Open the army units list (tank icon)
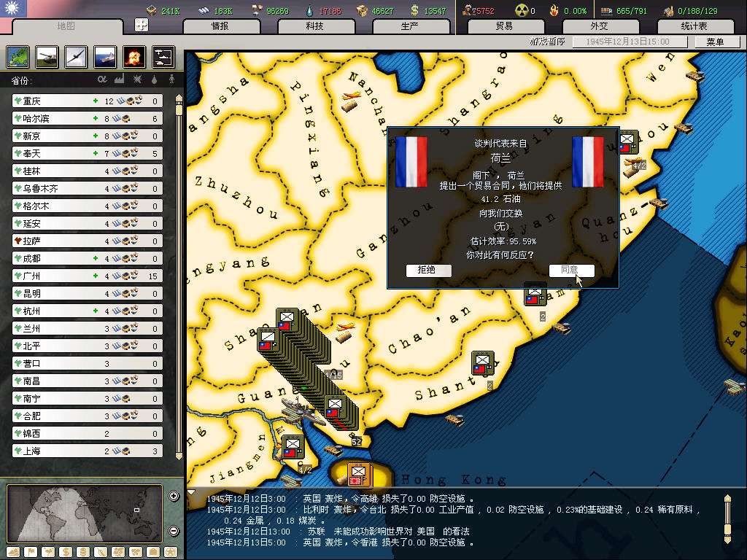The image size is (747, 560). [47, 57]
